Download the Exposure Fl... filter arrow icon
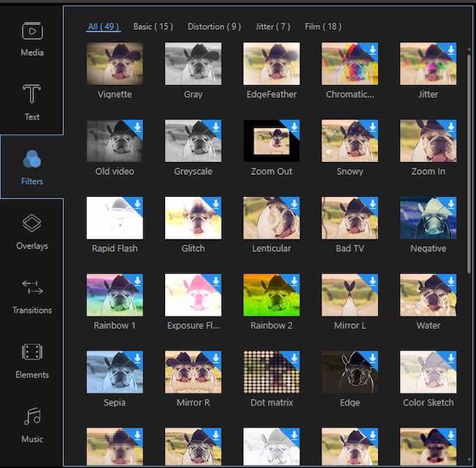The image size is (476, 468). (x=215, y=281)
